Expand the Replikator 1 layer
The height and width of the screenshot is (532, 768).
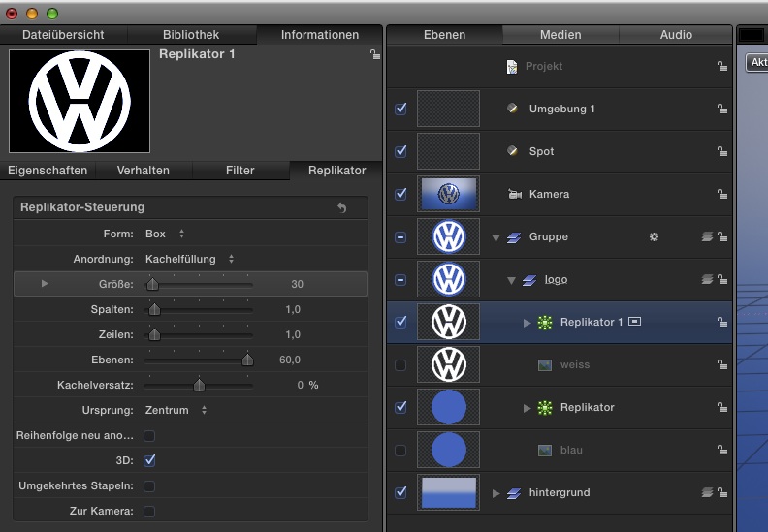(527, 323)
